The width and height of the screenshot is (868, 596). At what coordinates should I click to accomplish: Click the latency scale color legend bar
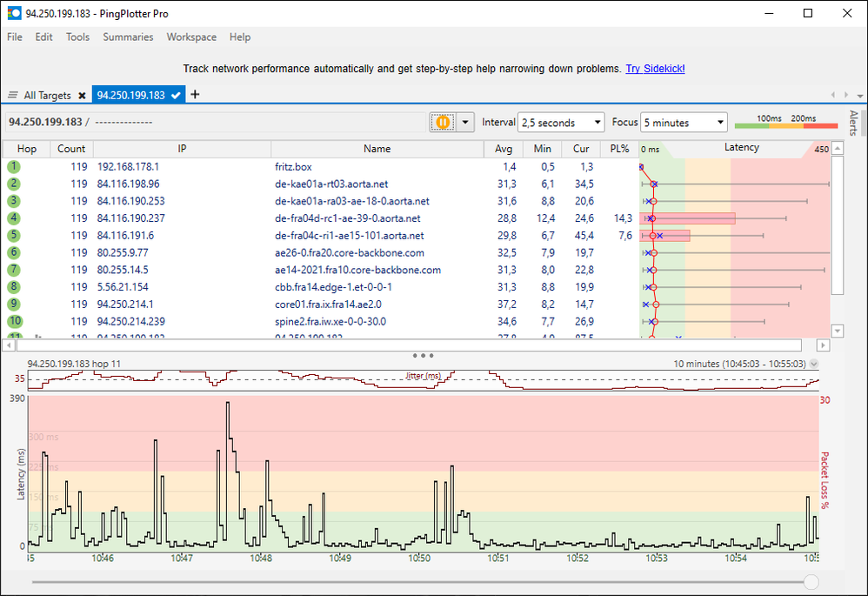[785, 125]
